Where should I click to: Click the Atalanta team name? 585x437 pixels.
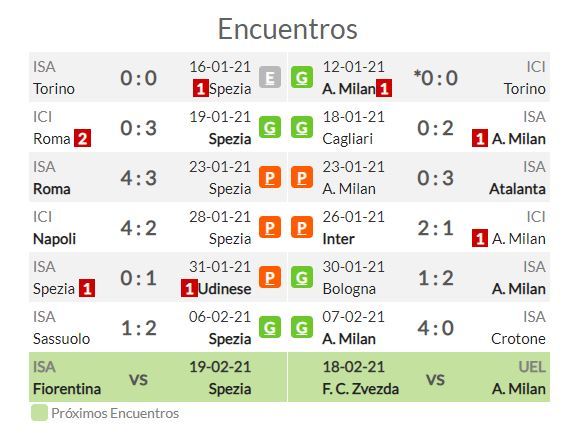click(517, 189)
